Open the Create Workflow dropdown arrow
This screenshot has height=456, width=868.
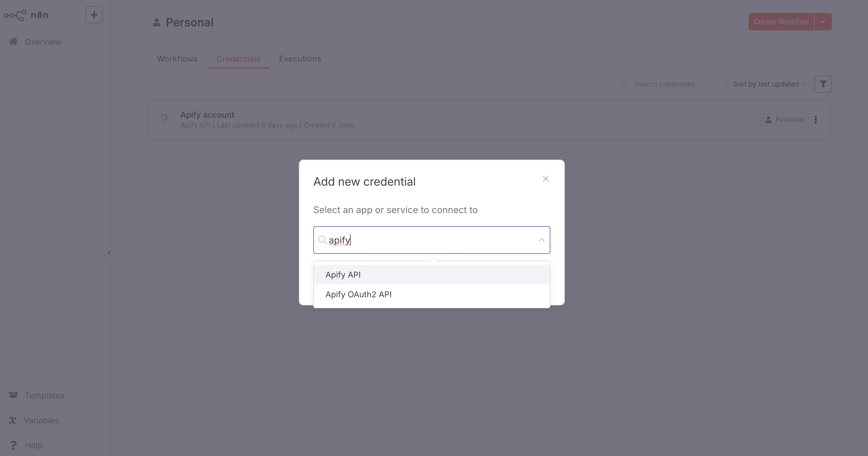[823, 22]
